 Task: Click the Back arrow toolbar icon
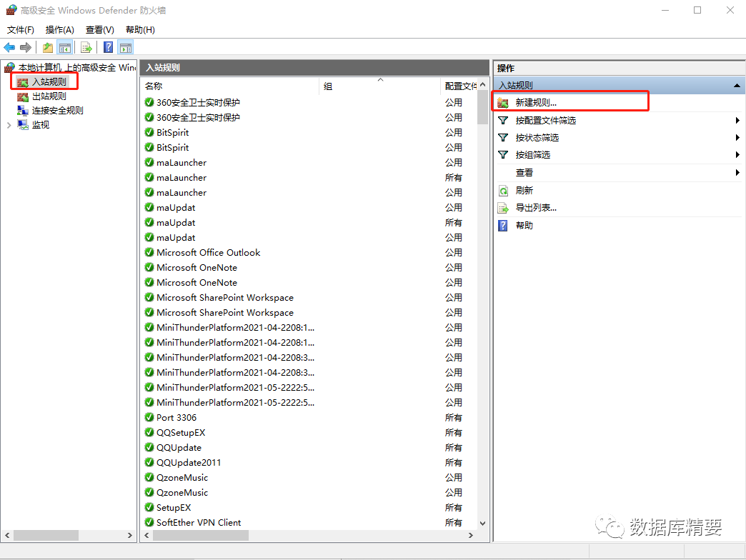tap(9, 48)
